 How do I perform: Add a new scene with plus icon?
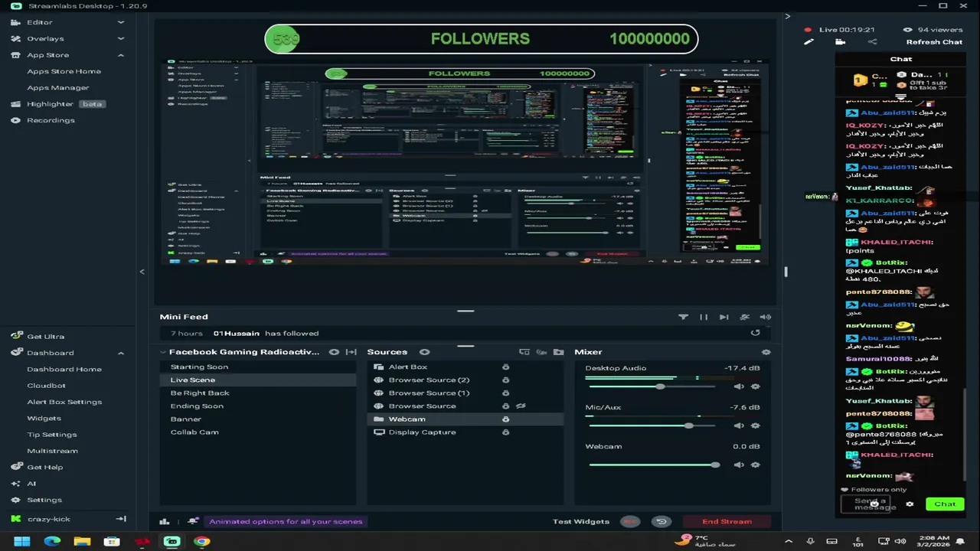pyautogui.click(x=334, y=352)
